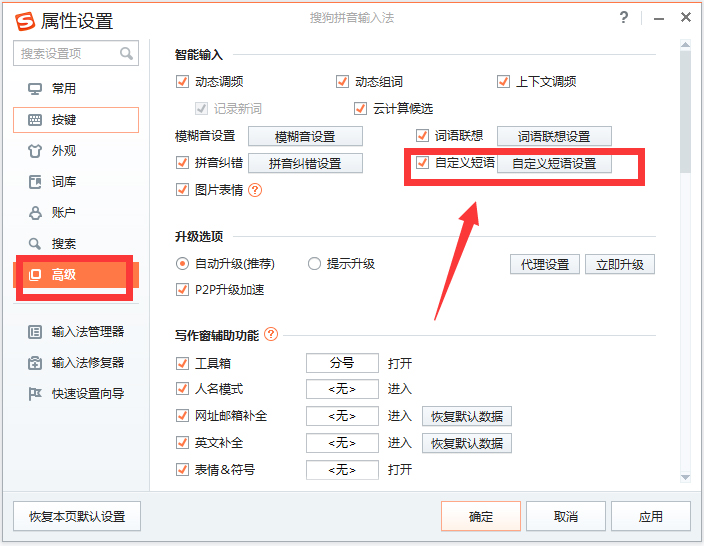Click the search magnifier icon in settings search box
This screenshot has height=546, width=704.
(x=126, y=53)
